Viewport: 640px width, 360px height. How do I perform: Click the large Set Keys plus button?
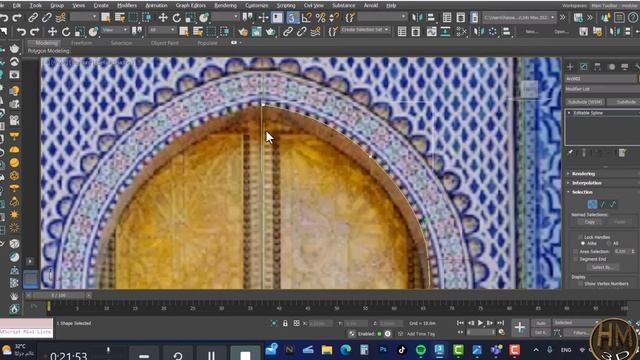click(520, 327)
